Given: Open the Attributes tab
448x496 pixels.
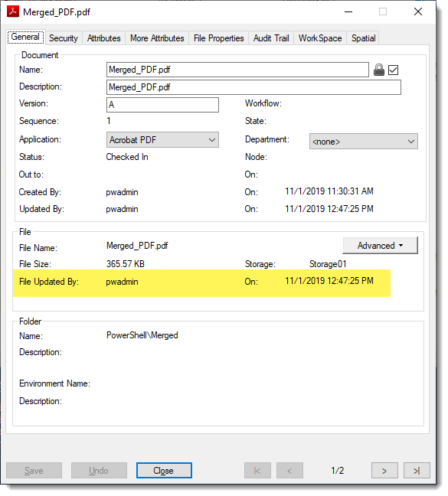Looking at the screenshot, I should click(104, 38).
